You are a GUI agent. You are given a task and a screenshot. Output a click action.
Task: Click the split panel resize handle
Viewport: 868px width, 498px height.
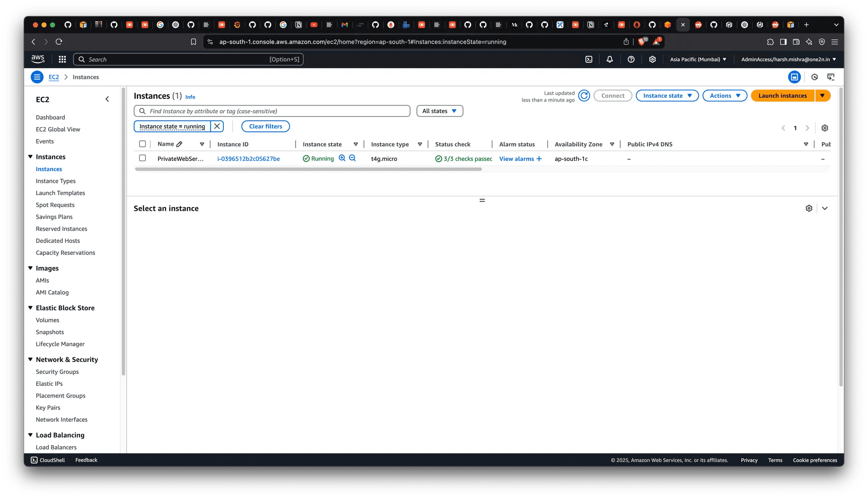[482, 200]
